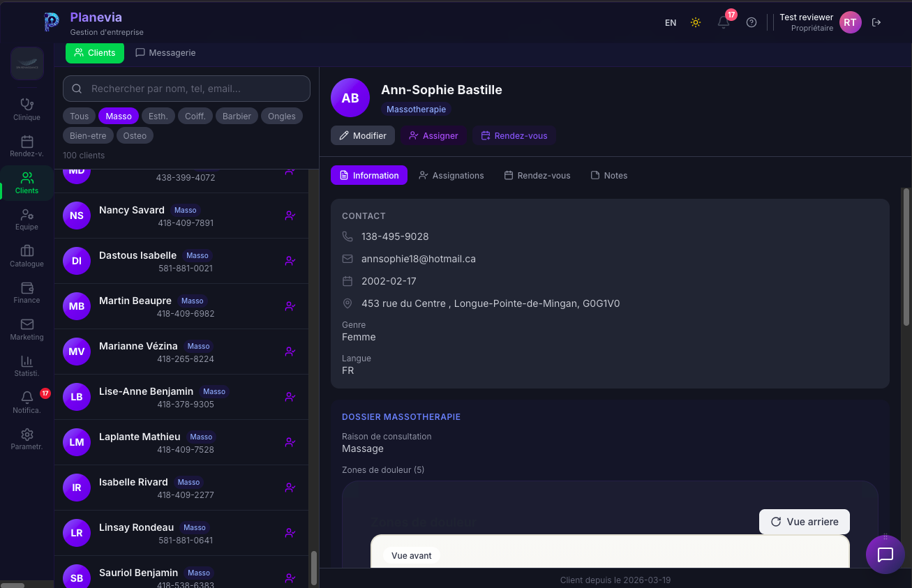
Task: Click assign icon for Dastous Isabelle
Action: [290, 261]
